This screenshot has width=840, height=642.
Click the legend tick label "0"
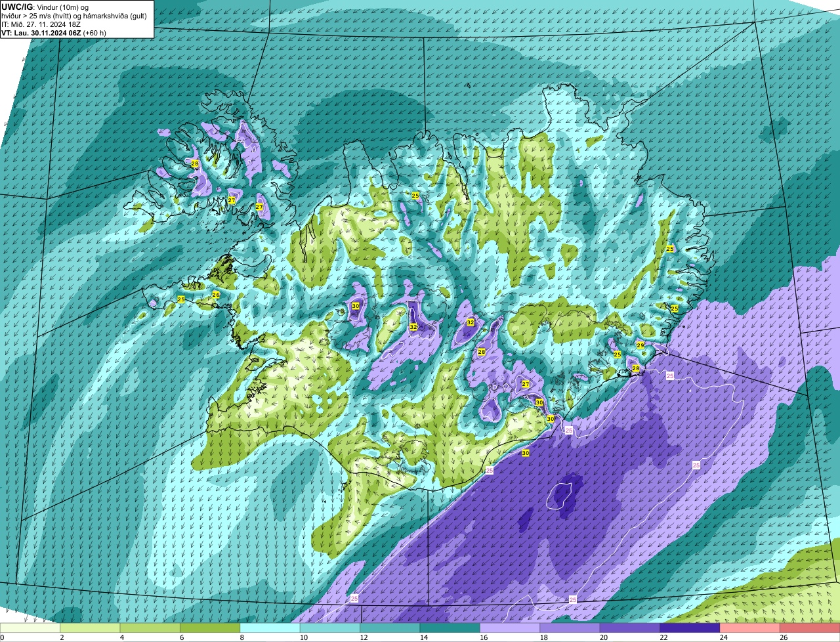point(2,637)
